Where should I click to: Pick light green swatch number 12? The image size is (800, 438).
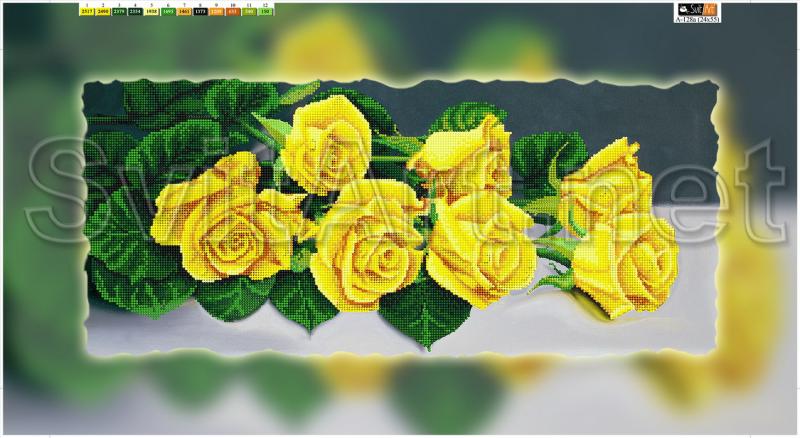coord(264,10)
